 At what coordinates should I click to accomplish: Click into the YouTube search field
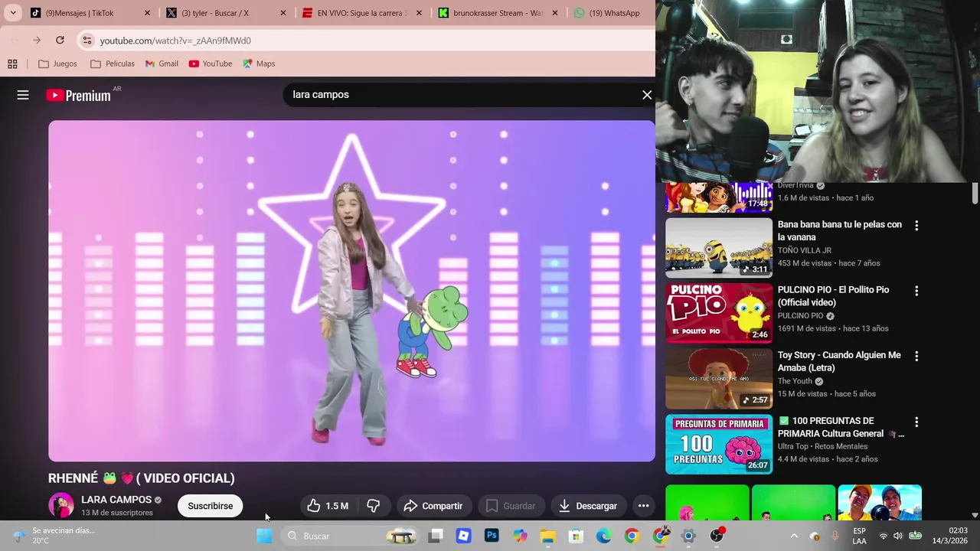coord(459,95)
